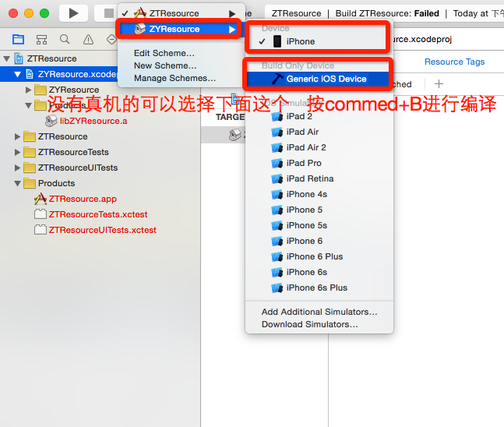Image resolution: width=504 pixels, height=427 pixels.
Task: Collapse the bottom Products folder
Action: 17,184
